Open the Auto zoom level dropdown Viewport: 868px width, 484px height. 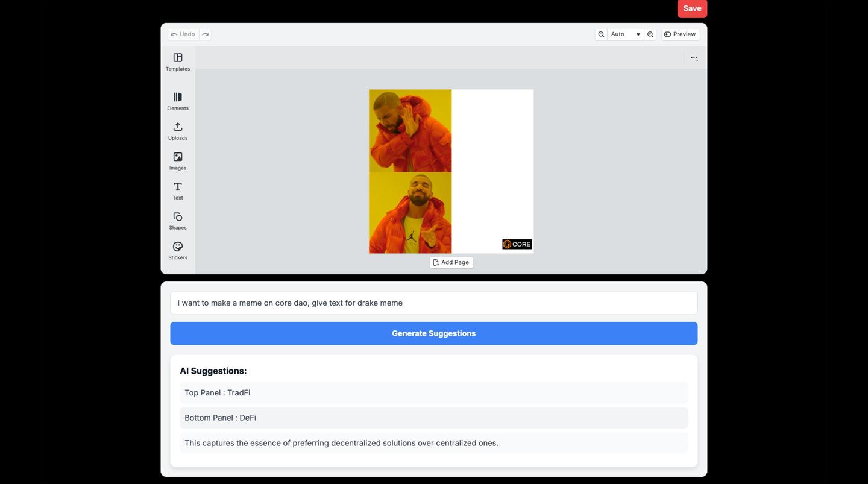(x=626, y=34)
